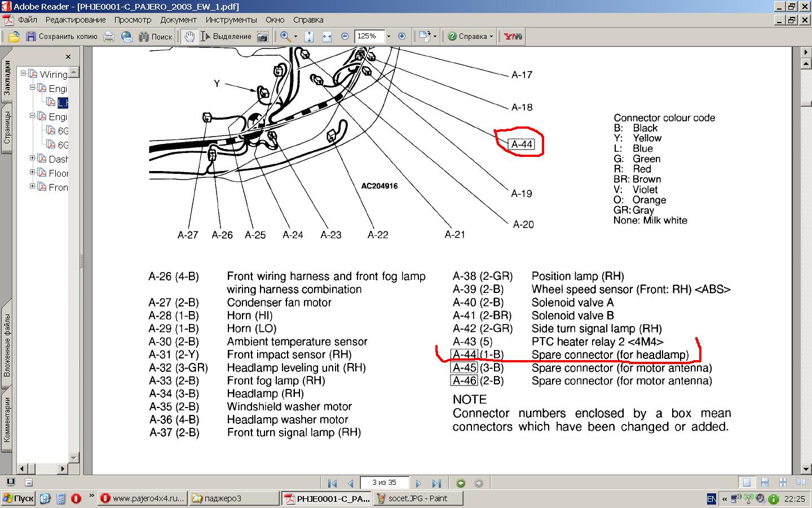812x508 pixels.
Task: Click the page number field
Action: click(384, 483)
